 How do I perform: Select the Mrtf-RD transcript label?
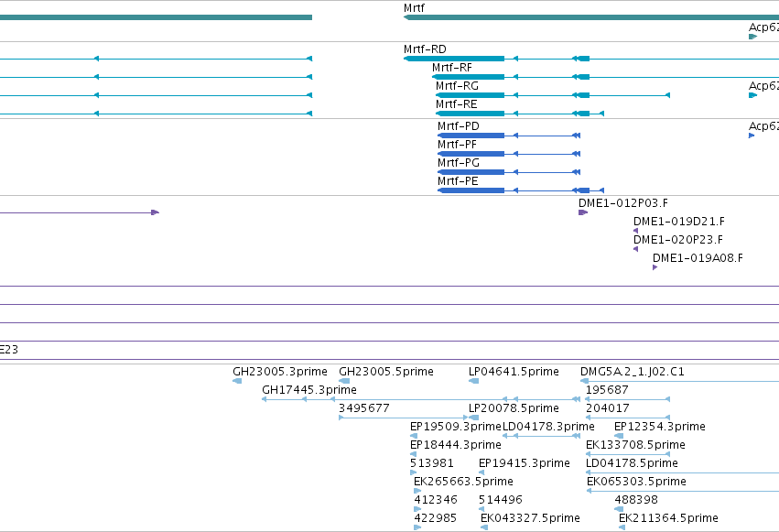click(425, 49)
